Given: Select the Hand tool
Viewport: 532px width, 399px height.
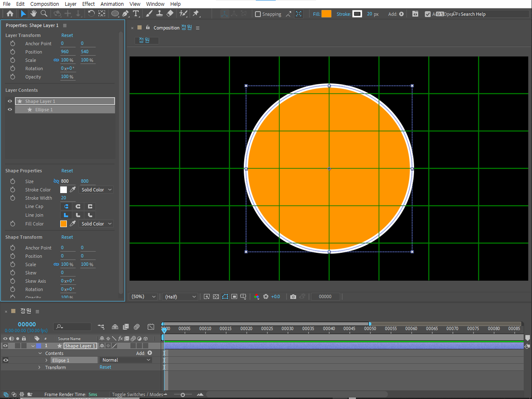Looking at the screenshot, I should (34, 14).
